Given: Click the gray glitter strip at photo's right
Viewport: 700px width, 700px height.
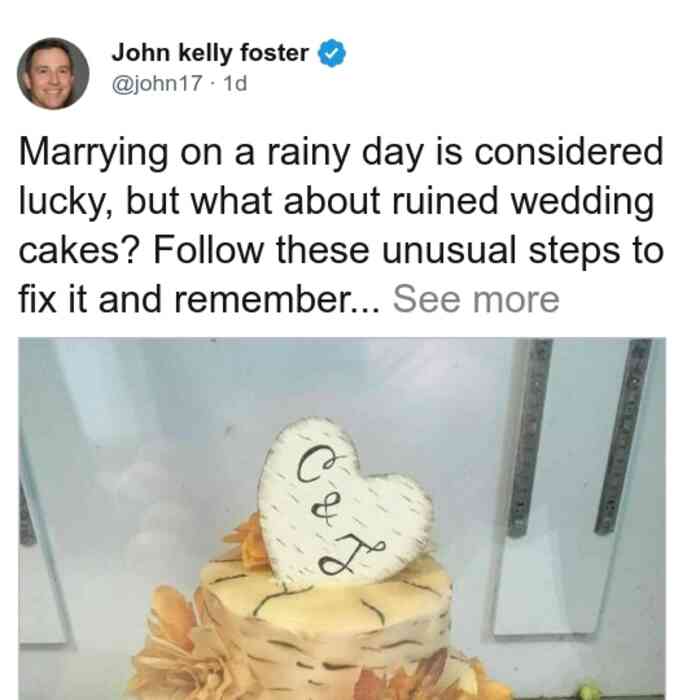Looking at the screenshot, I should (625, 435).
